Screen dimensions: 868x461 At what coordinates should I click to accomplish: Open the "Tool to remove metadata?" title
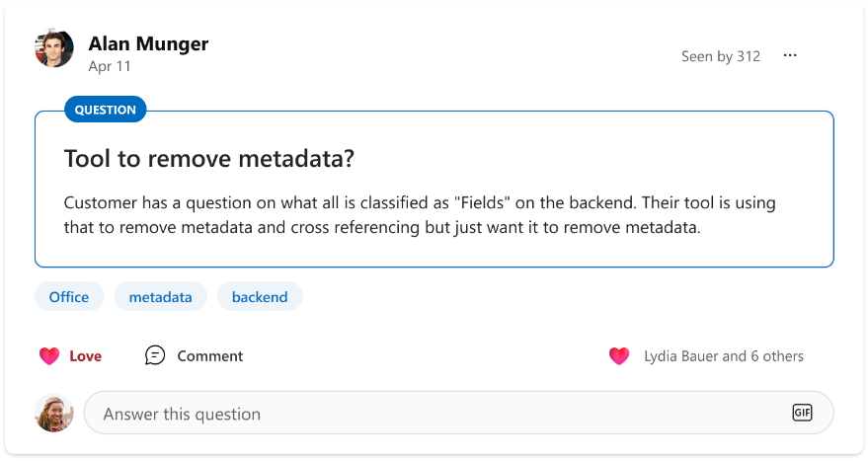(208, 159)
